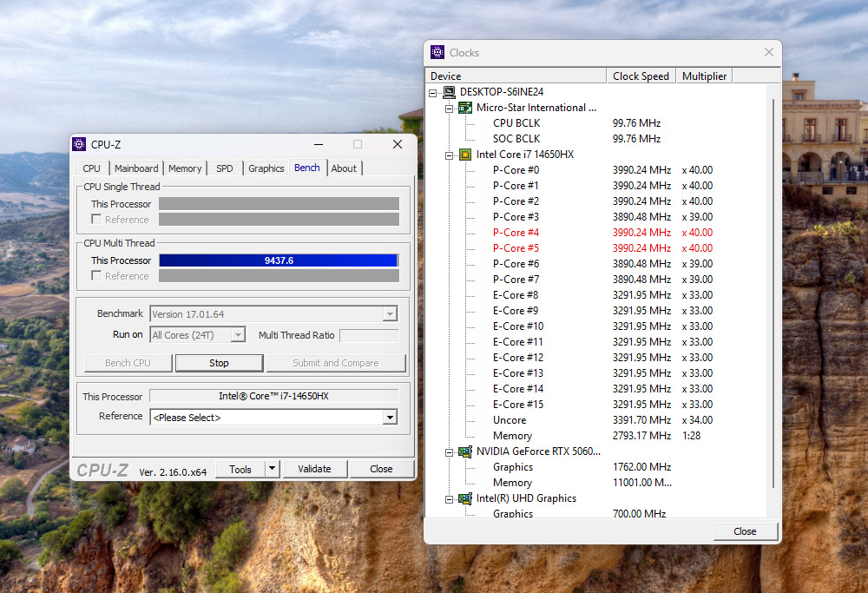The width and height of the screenshot is (868, 593).
Task: Click the Micro-Star motherboard icon
Action: (465, 108)
